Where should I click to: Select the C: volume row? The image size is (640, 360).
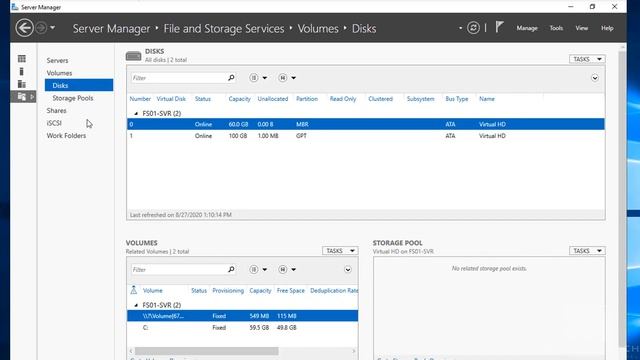[242, 328]
